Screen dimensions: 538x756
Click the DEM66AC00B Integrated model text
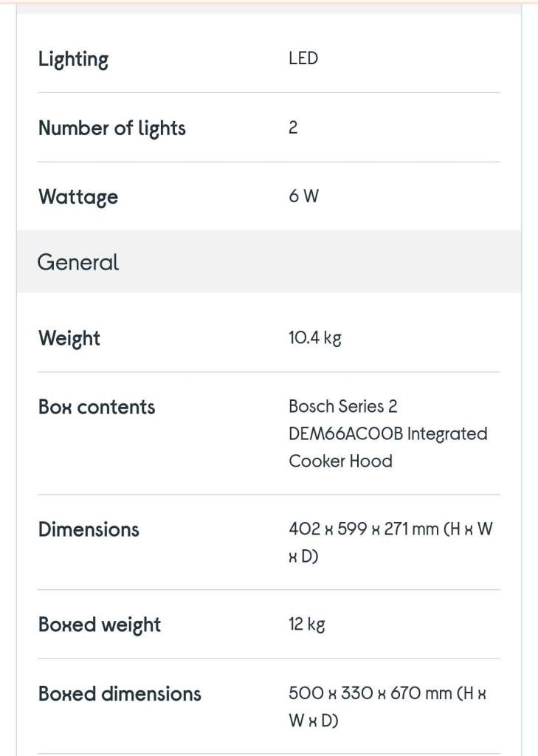388,434
